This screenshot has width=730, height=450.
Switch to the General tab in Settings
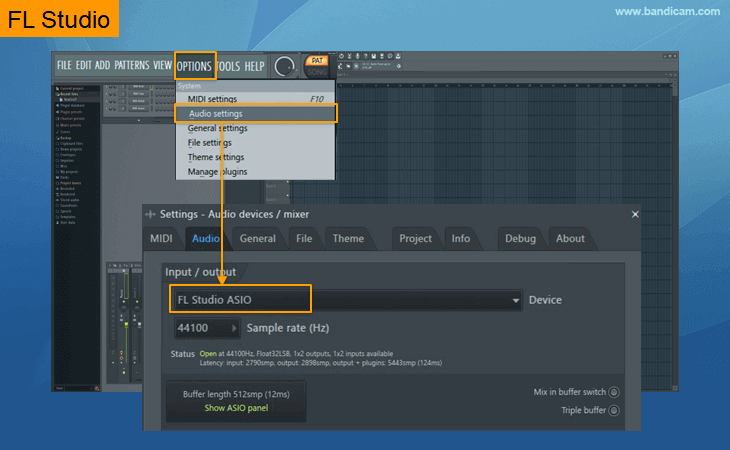pos(257,238)
